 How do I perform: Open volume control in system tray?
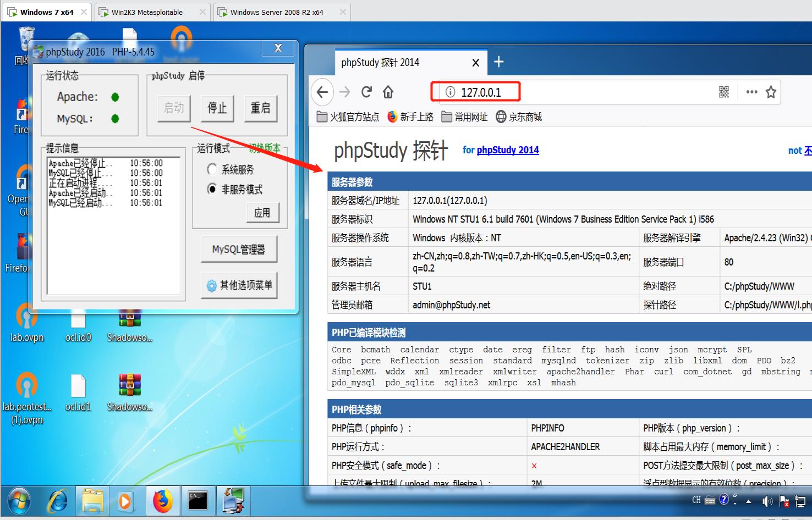767,501
